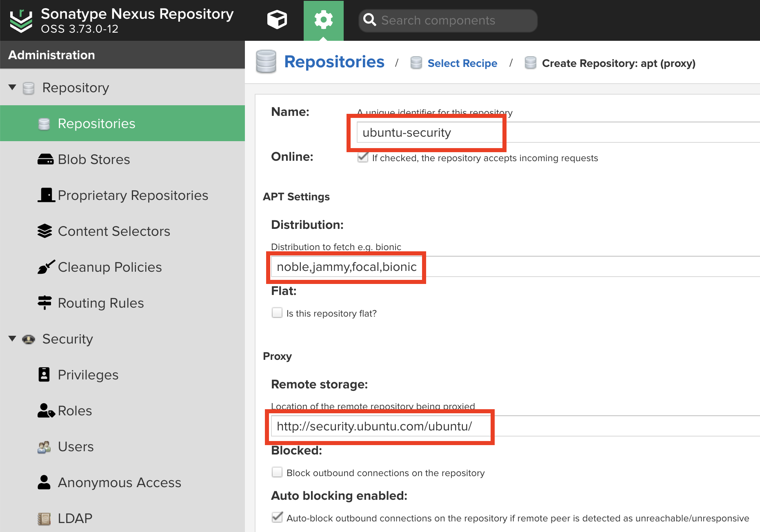Open the Browse cube icon in header

pos(277,20)
